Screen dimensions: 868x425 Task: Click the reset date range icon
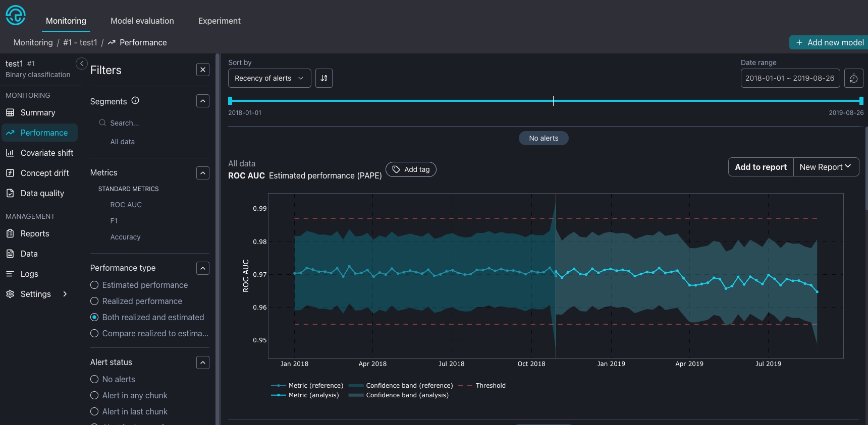click(853, 78)
